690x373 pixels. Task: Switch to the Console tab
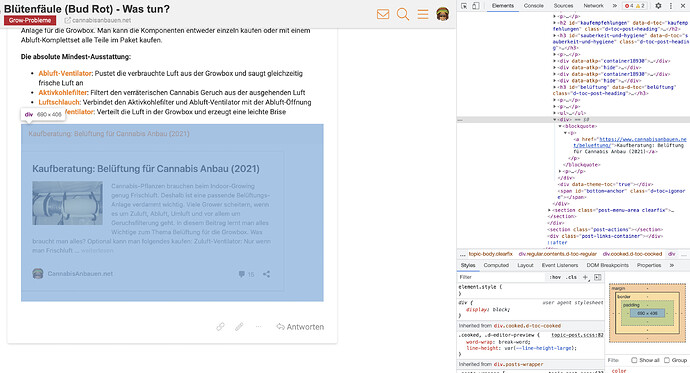click(533, 6)
